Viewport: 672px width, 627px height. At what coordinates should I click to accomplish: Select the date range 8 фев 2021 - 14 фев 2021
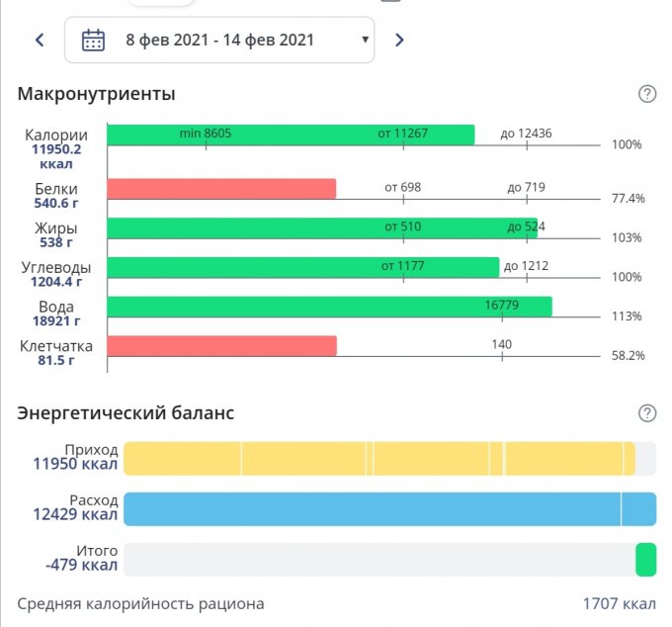[x=219, y=41]
